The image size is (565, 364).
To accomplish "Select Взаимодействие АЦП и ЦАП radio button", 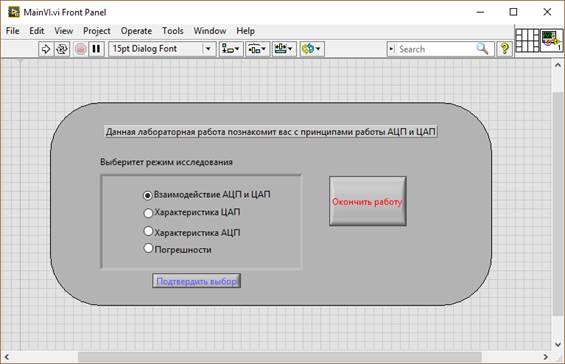I will [x=148, y=195].
